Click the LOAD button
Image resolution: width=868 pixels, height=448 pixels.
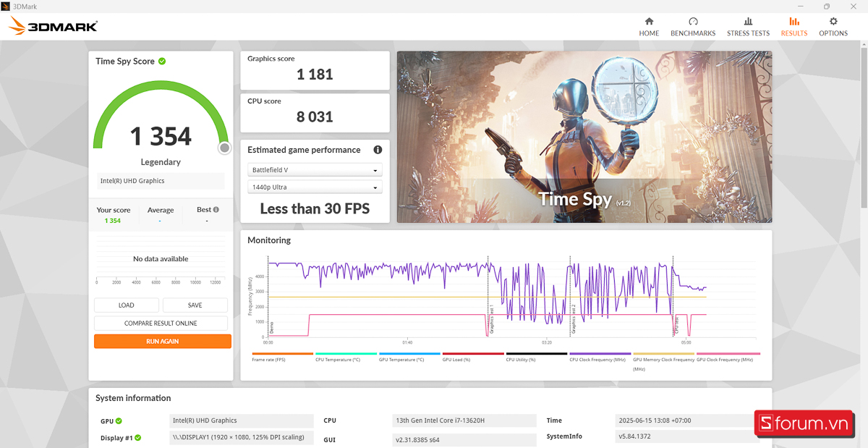(127, 305)
